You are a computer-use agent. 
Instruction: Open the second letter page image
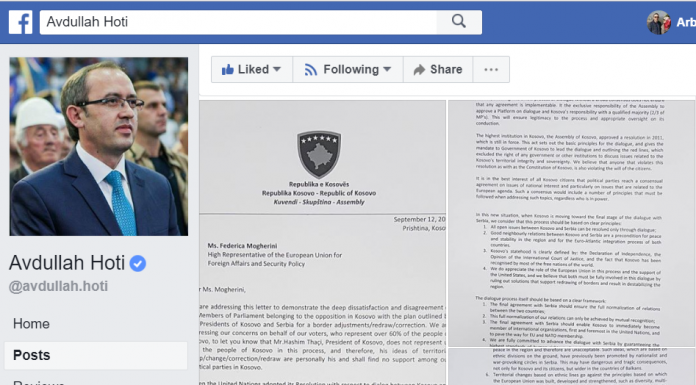pyautogui.click(x=571, y=223)
